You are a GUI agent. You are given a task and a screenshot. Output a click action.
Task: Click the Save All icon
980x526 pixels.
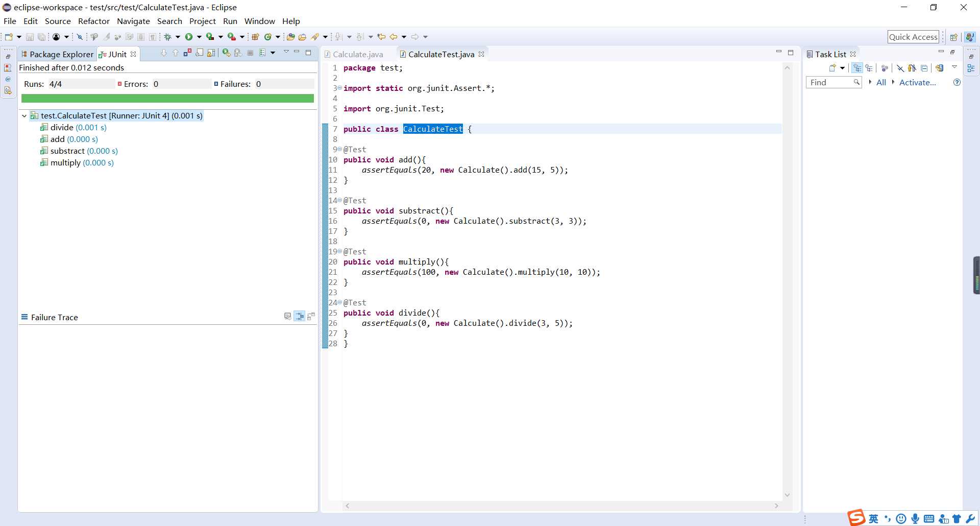(x=42, y=37)
